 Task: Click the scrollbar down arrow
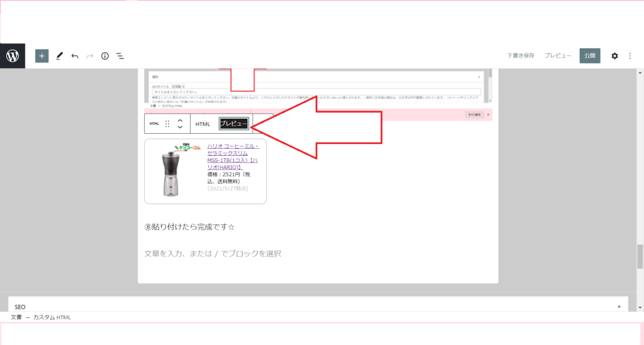pos(640,307)
